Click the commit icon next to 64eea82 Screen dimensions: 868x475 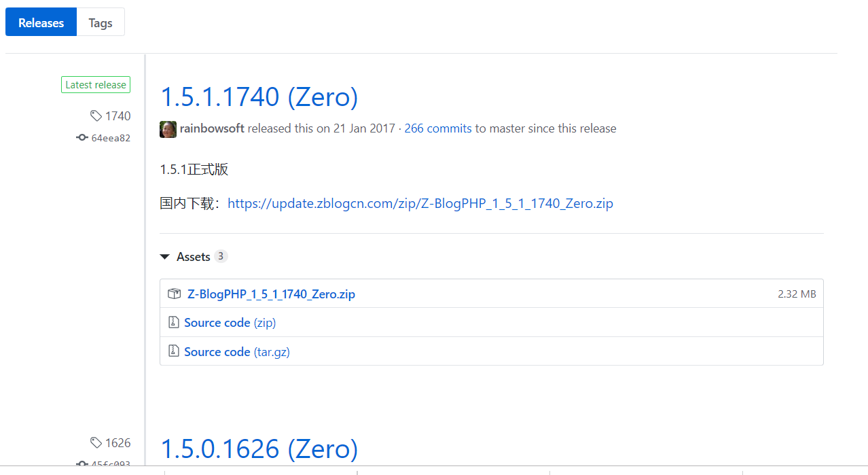point(82,138)
